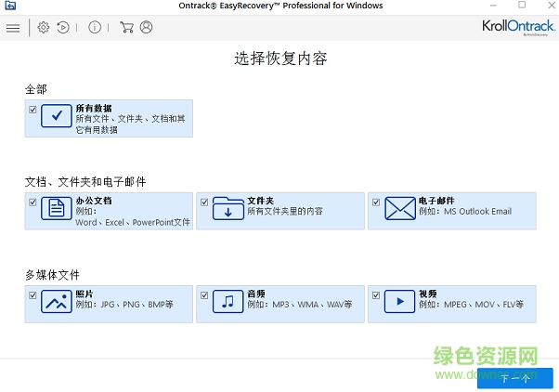Click the app icon in title bar
The height and width of the screenshot is (392, 559).
coord(10,6)
